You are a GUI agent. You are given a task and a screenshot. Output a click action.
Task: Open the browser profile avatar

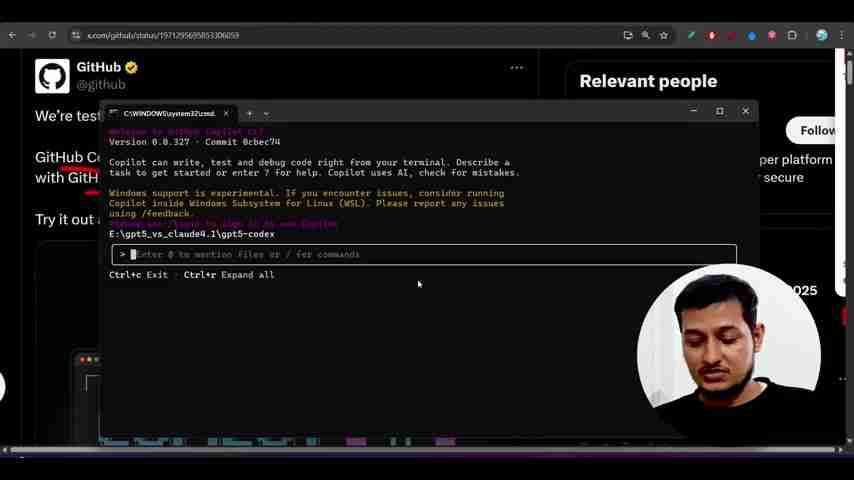(821, 35)
